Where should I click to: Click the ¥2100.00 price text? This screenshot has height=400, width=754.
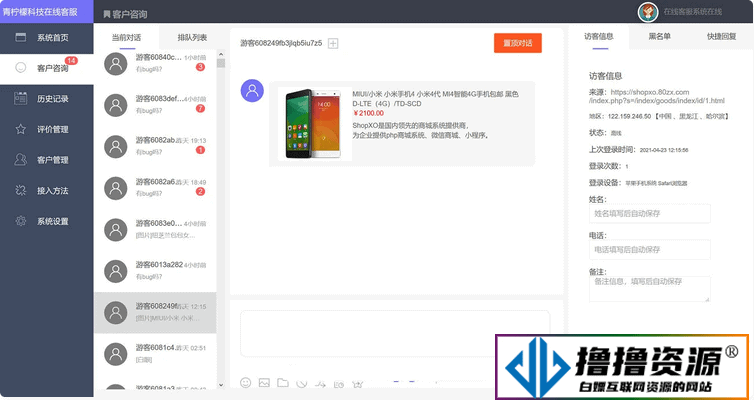click(368, 113)
